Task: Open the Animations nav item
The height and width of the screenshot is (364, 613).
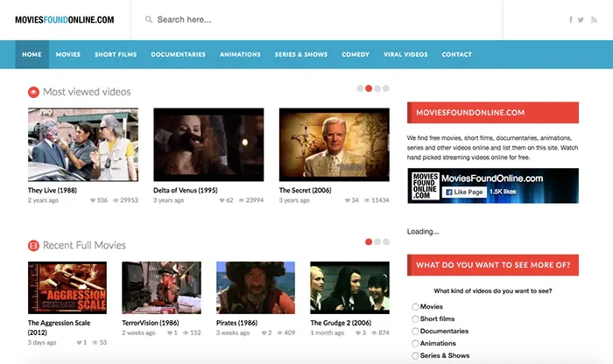Action: pyautogui.click(x=240, y=54)
